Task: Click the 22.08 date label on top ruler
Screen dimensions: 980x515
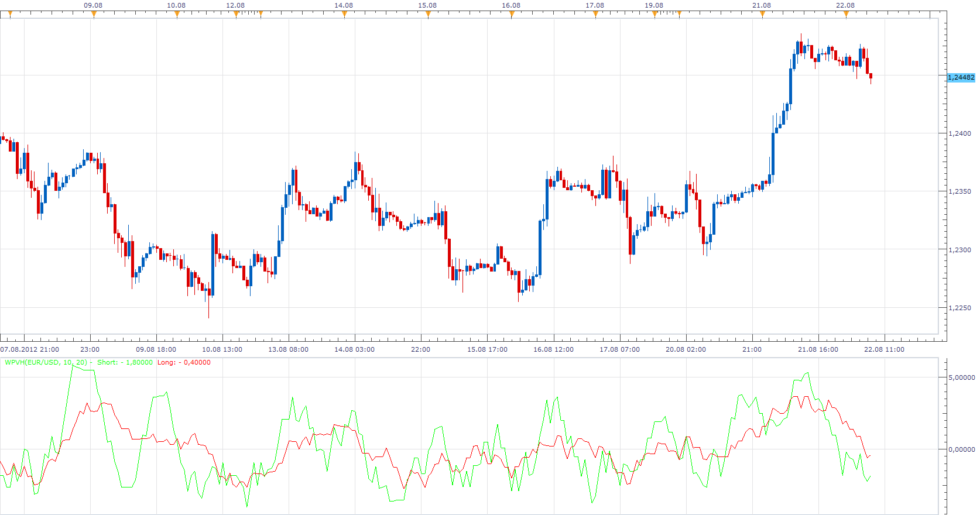Action: (x=845, y=5)
